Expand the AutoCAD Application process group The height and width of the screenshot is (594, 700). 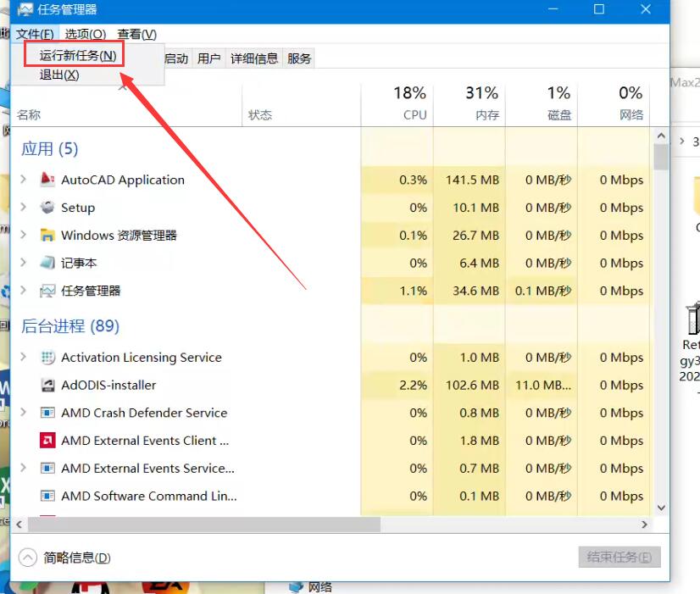[x=24, y=180]
